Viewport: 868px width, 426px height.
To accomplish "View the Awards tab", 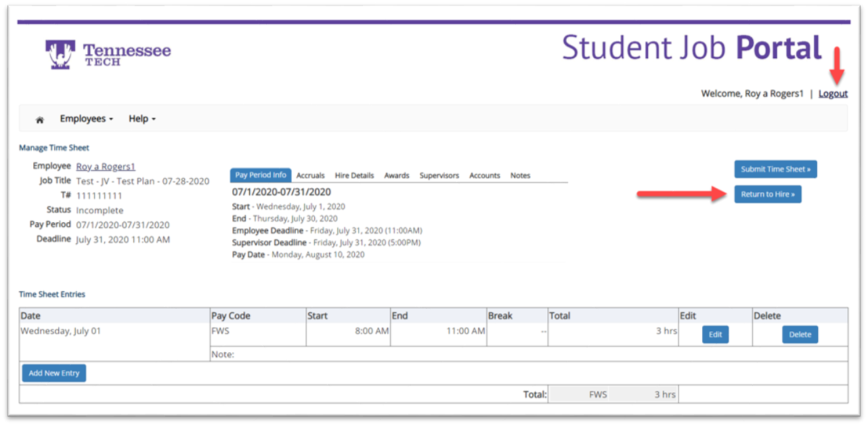I will point(397,175).
